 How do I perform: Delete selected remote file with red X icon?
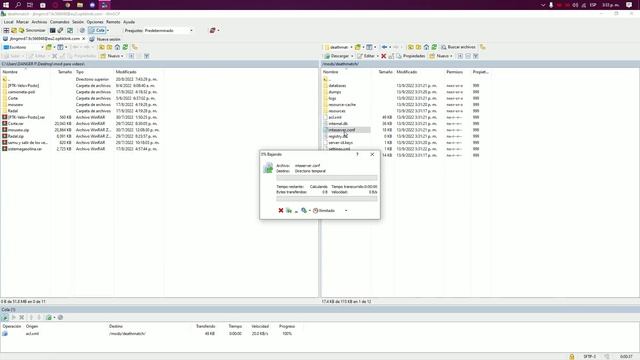(x=384, y=56)
